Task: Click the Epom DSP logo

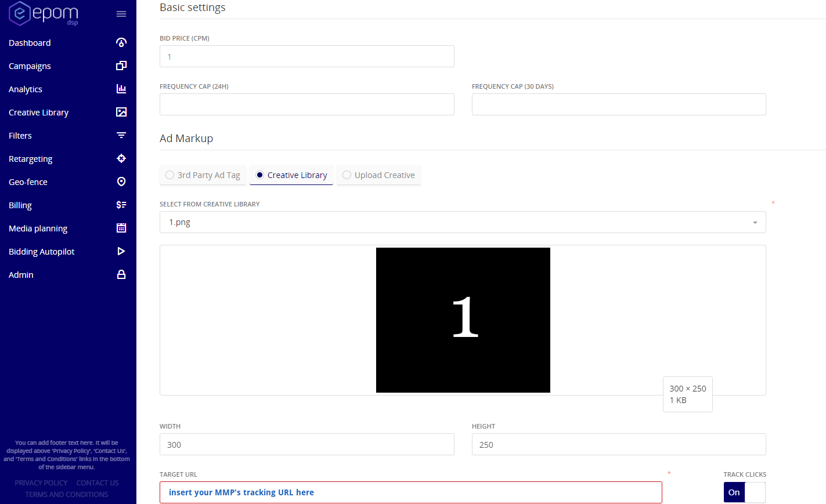Action: [44, 13]
